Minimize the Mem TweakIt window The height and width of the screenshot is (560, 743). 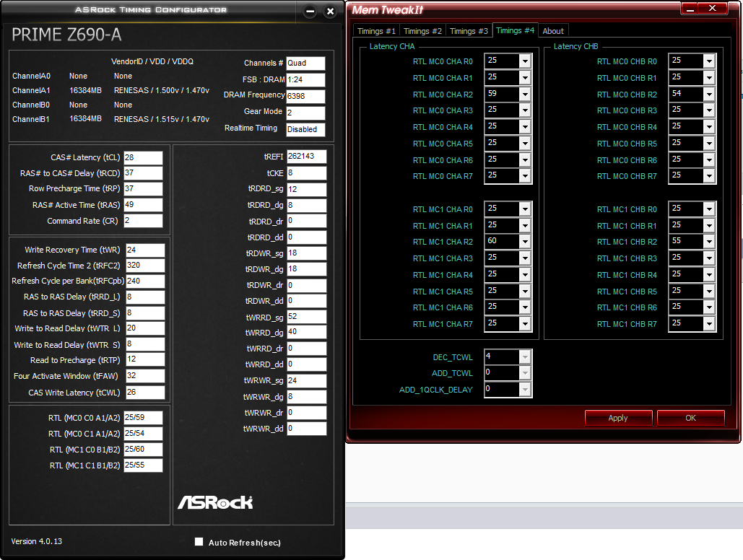[690, 9]
